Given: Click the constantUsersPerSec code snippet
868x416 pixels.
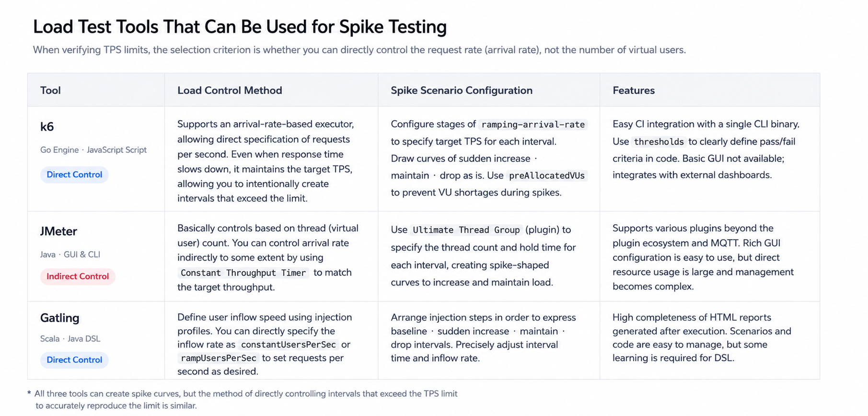Looking at the screenshot, I should 288,345.
